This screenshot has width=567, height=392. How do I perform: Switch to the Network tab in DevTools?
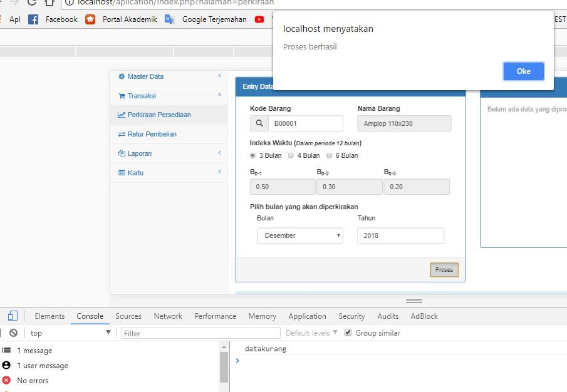coord(168,316)
